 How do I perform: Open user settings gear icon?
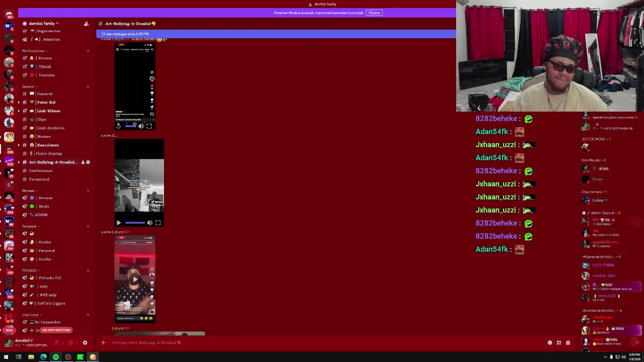(x=85, y=343)
